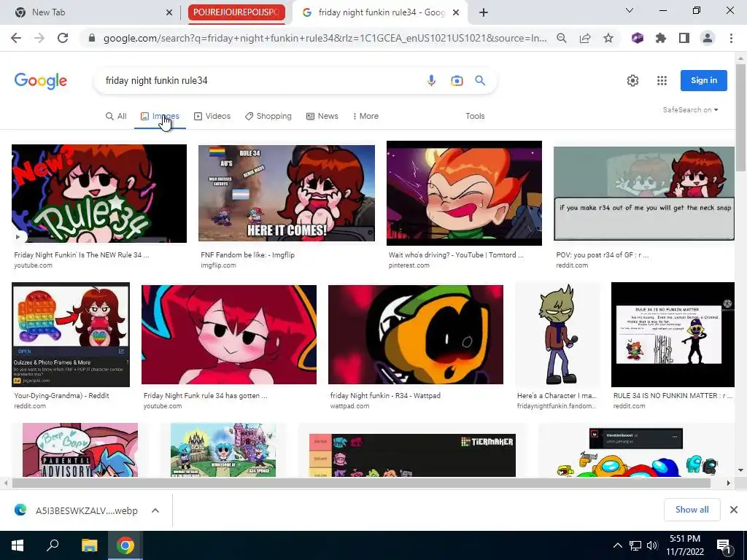This screenshot has width=747, height=560.
Task: Select the All search filter
Action: point(116,116)
